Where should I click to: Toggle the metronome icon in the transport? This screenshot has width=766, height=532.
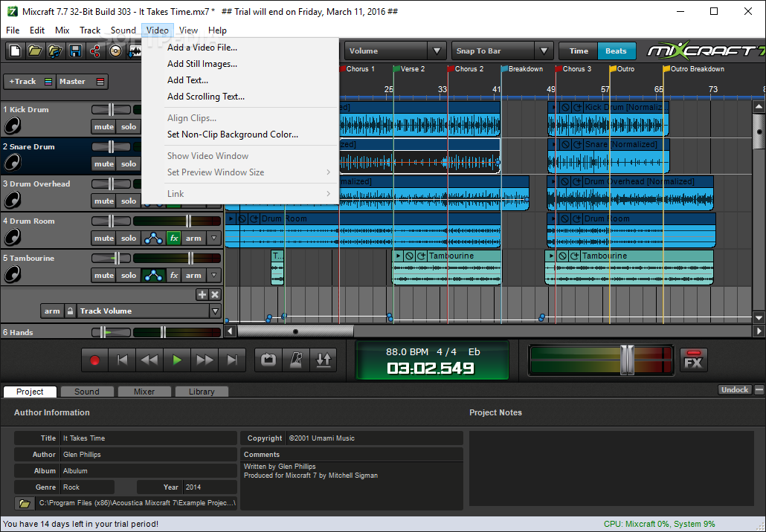point(296,360)
